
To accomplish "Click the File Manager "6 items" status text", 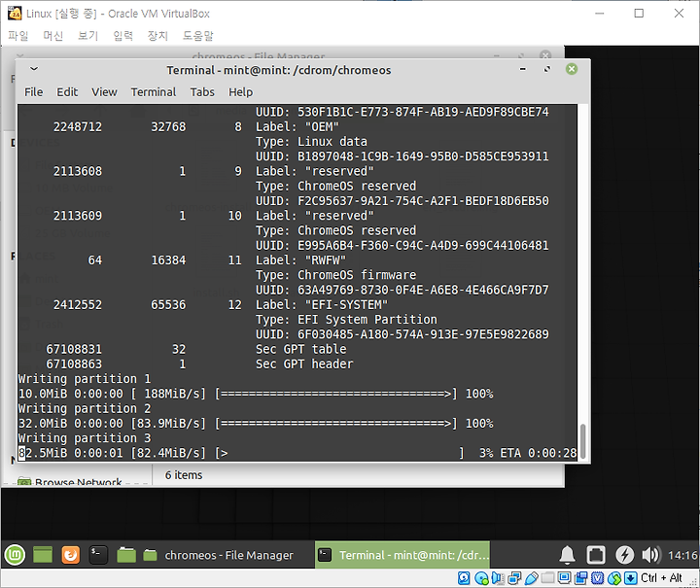I will coord(184,475).
